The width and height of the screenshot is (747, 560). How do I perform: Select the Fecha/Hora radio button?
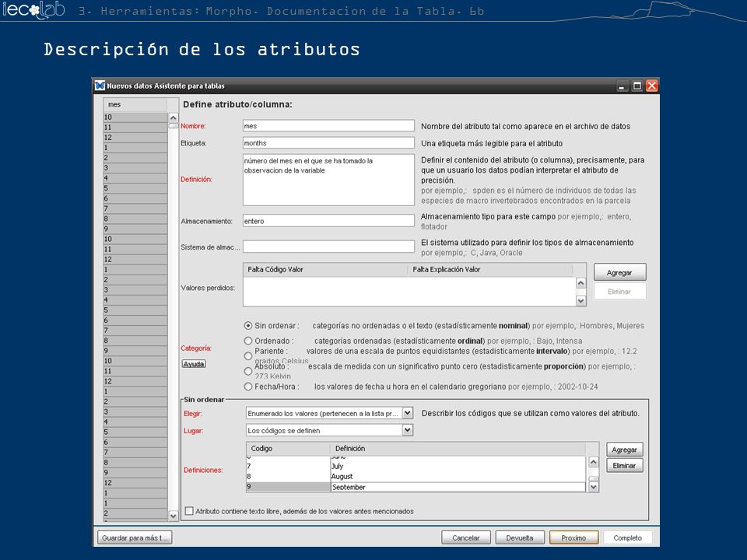pyautogui.click(x=247, y=387)
